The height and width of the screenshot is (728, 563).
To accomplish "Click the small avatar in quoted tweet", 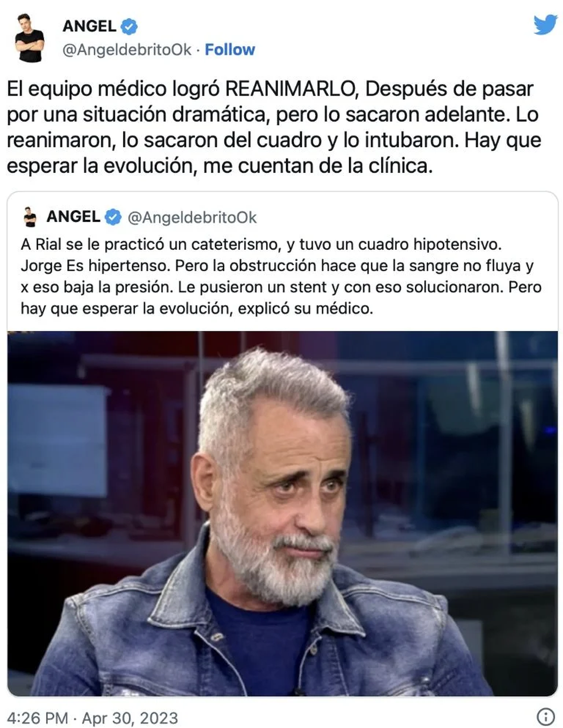I will 30,217.
